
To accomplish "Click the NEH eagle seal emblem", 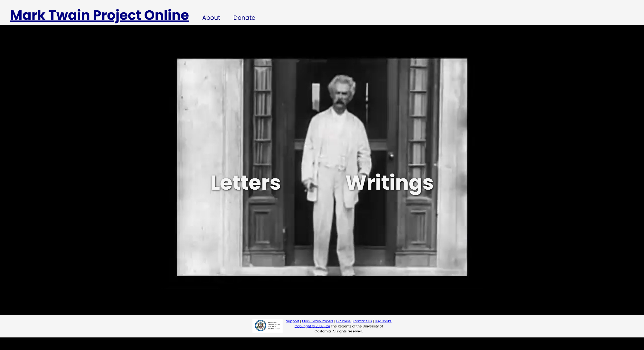I will click(x=260, y=326).
